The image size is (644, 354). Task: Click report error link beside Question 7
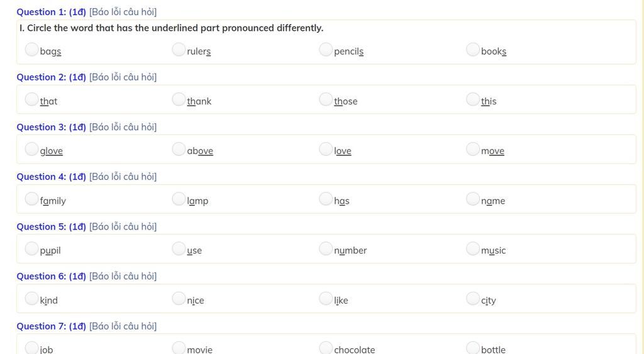pyautogui.click(x=123, y=326)
